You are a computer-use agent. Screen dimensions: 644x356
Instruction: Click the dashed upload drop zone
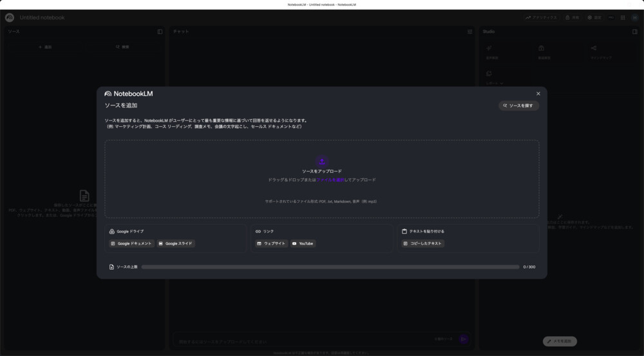pos(322,178)
